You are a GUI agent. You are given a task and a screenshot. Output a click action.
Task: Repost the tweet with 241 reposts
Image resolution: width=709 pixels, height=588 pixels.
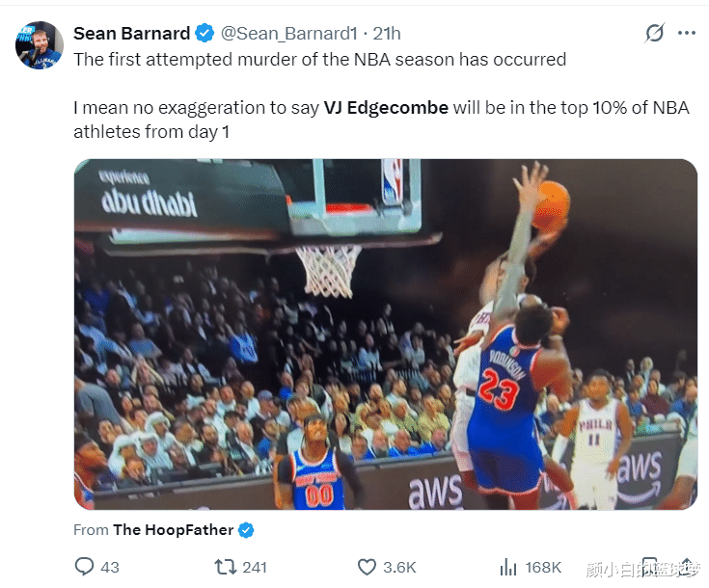click(225, 567)
